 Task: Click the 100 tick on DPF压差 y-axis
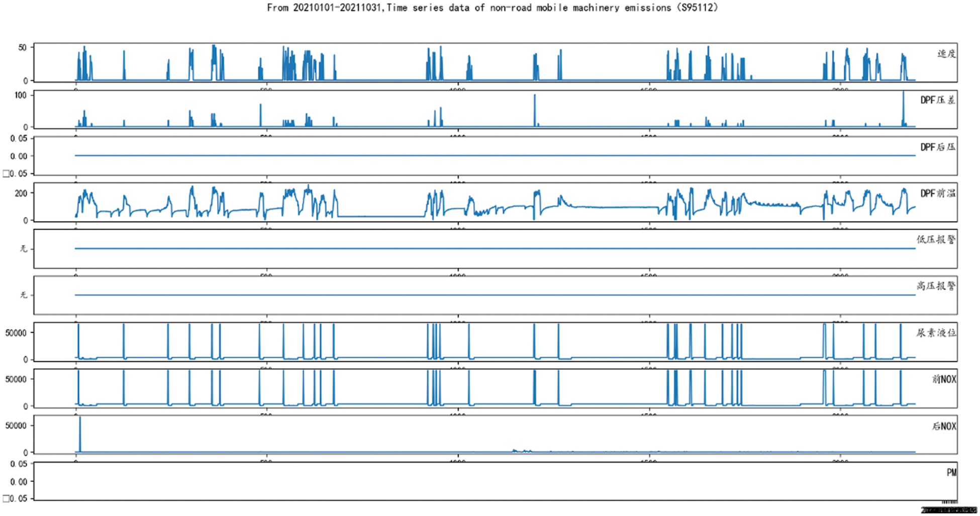point(21,95)
